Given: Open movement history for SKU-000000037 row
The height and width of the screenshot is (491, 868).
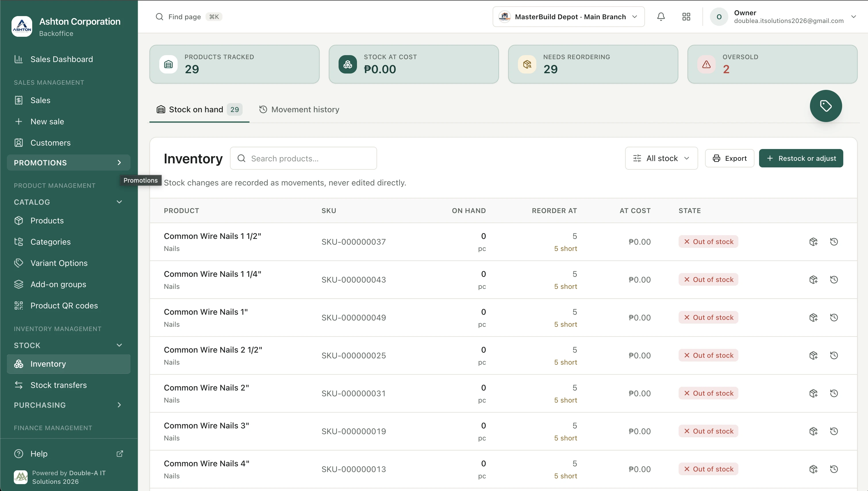Looking at the screenshot, I should click(x=834, y=241).
